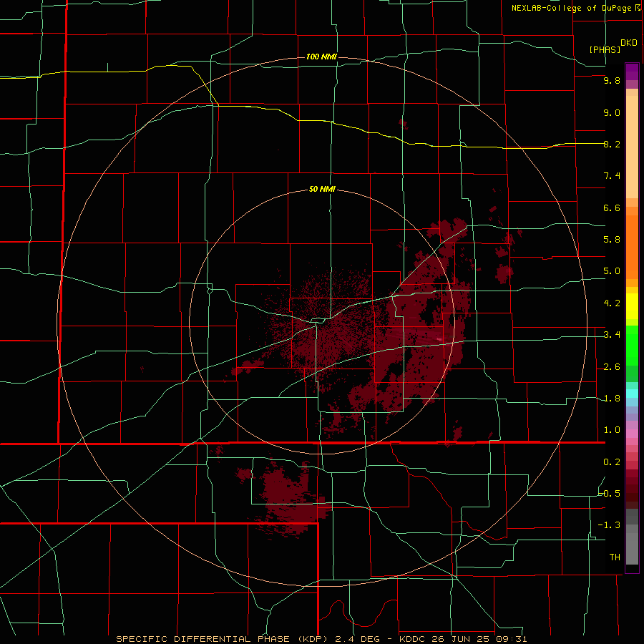Screen dimensions: 644x644
Task: Click the KDDC station identifier
Action: pos(411,639)
